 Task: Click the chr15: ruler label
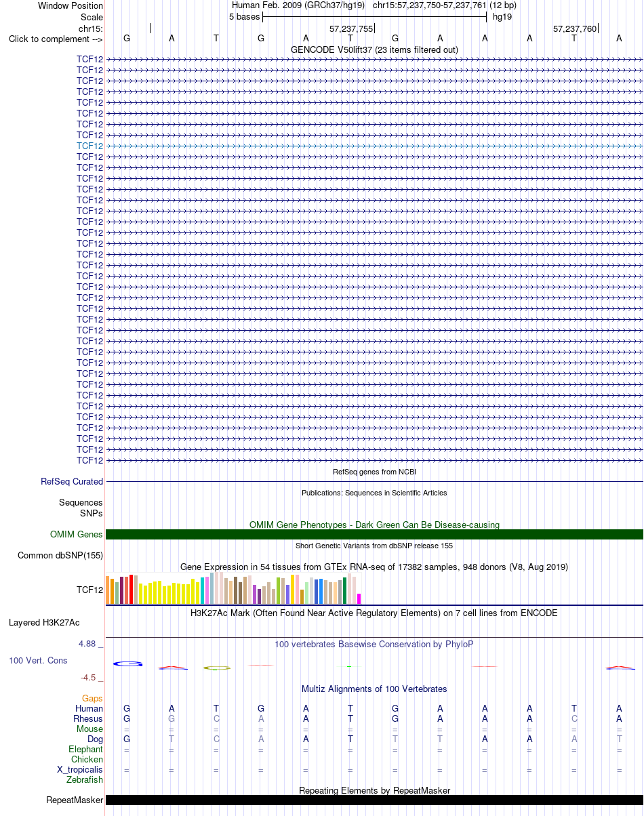(x=91, y=28)
